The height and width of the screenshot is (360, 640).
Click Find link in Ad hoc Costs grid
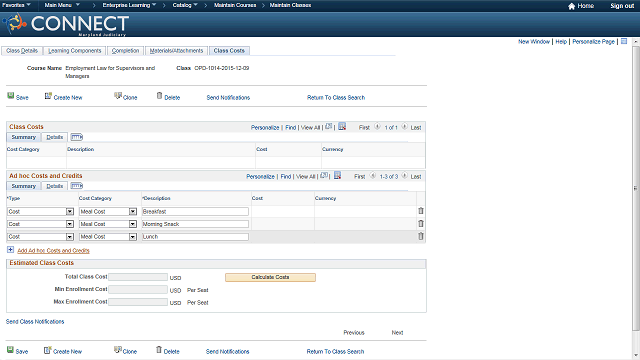(286, 176)
